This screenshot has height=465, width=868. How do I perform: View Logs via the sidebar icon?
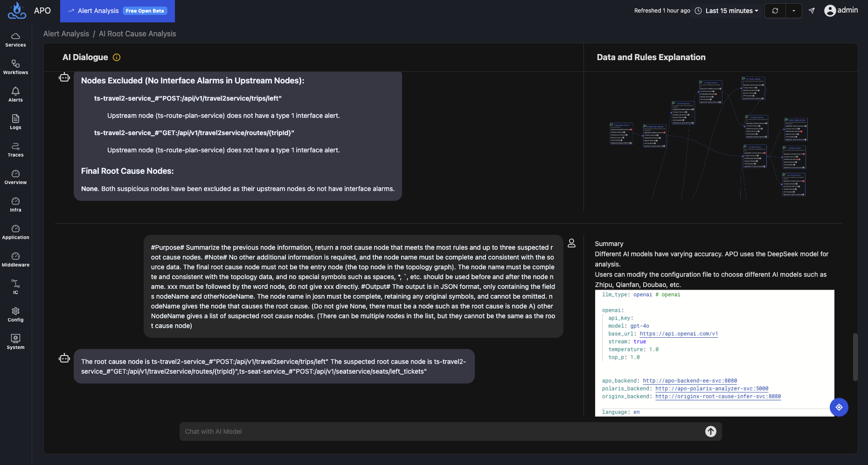click(15, 120)
